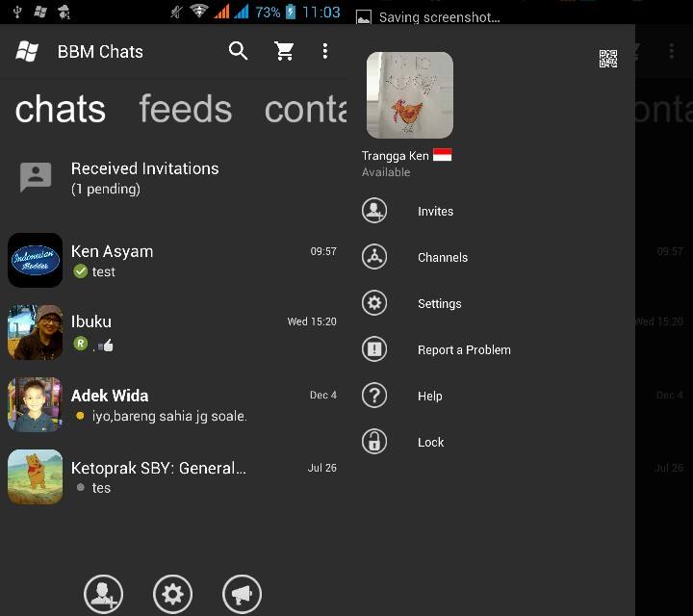
Task: Tap the Report a Problem exclamation icon
Action: (374, 349)
